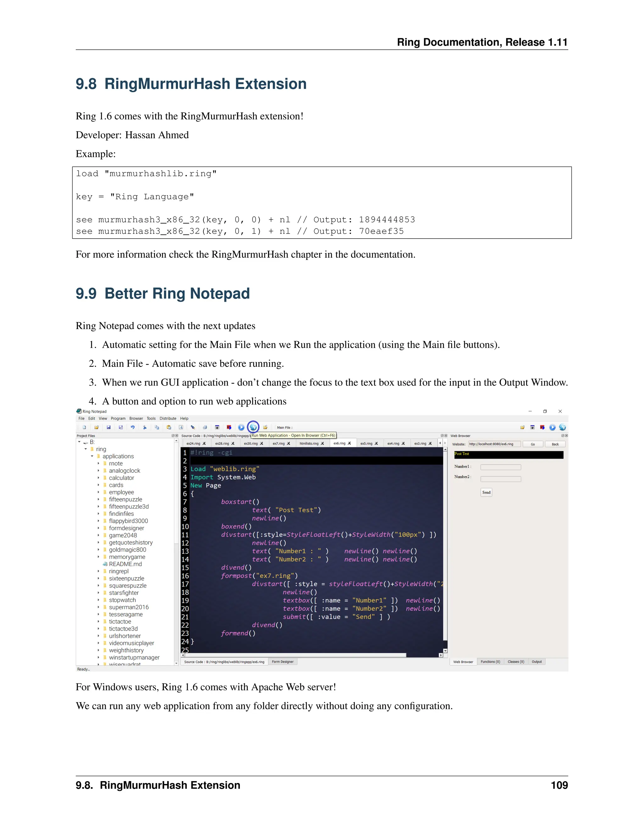This screenshot has width=644, height=833.
Task: Switch to the Form Designer tab
Action: point(282,662)
